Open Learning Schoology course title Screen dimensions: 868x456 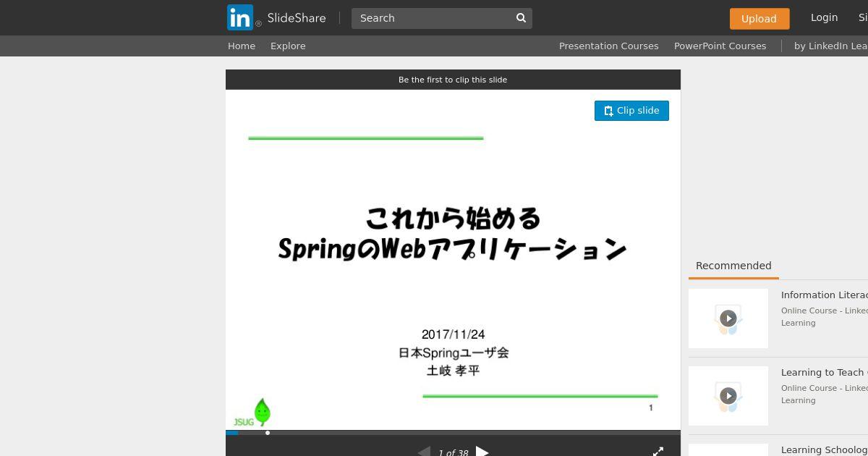tap(824, 449)
